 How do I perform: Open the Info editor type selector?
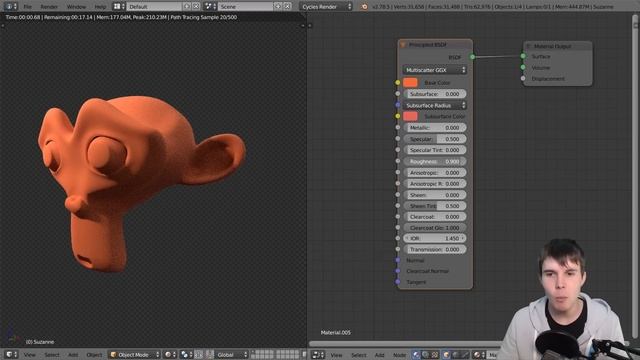click(x=10, y=7)
